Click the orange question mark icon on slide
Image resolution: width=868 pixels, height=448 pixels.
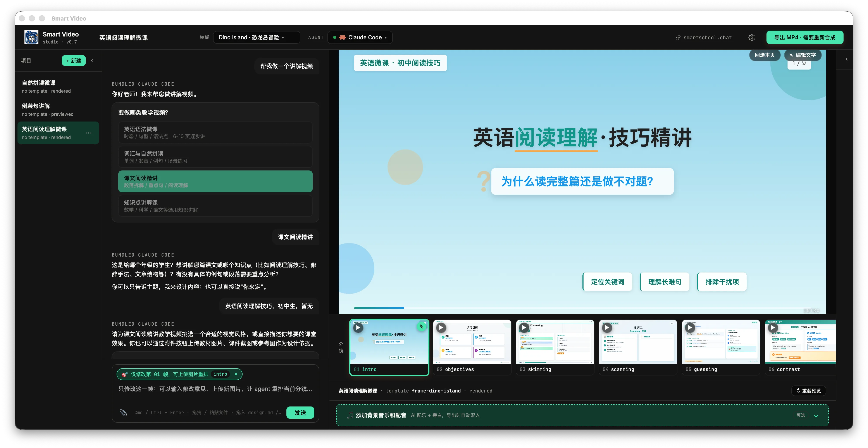pyautogui.click(x=484, y=181)
